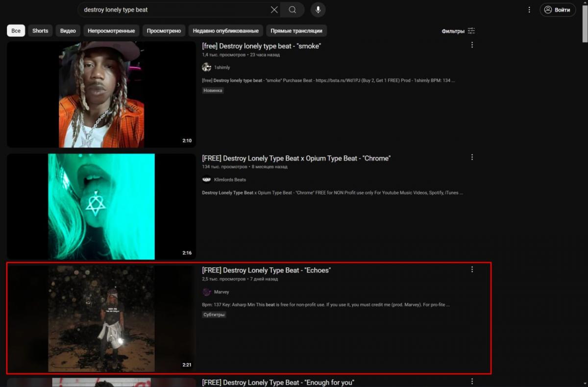Click the search magnifier button

click(x=292, y=10)
